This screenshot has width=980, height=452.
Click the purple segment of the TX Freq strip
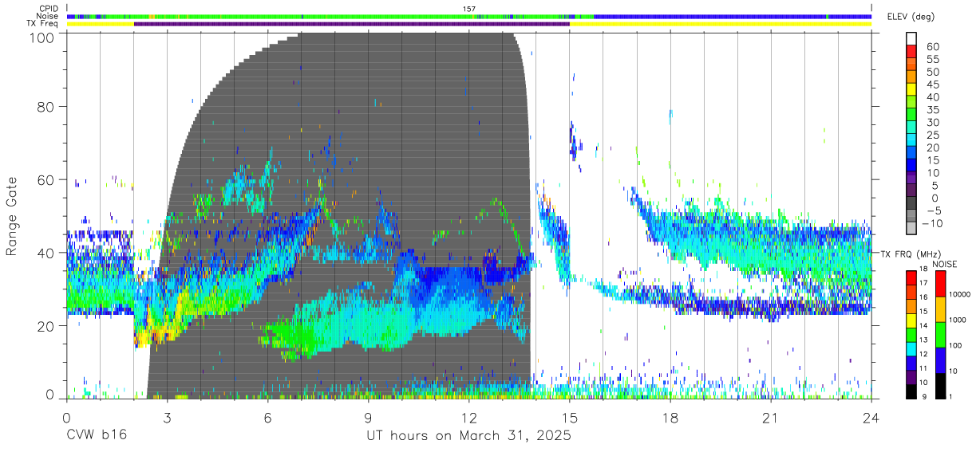pyautogui.click(x=352, y=24)
